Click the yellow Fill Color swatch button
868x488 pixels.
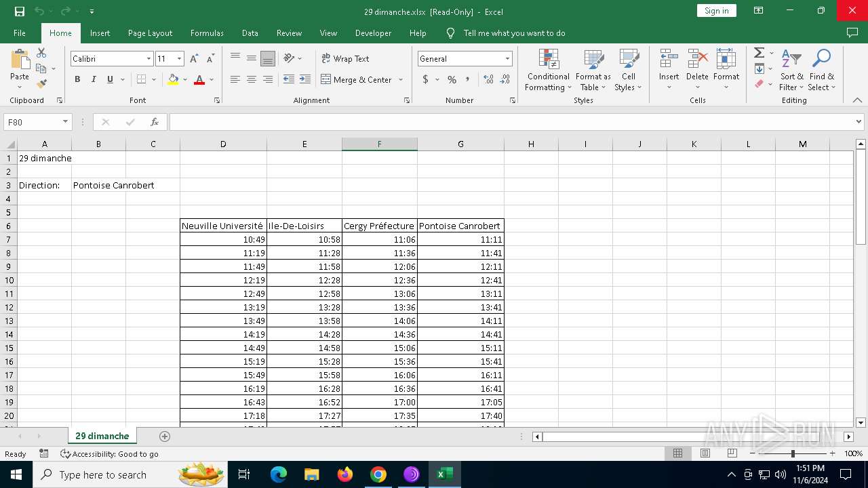point(173,79)
